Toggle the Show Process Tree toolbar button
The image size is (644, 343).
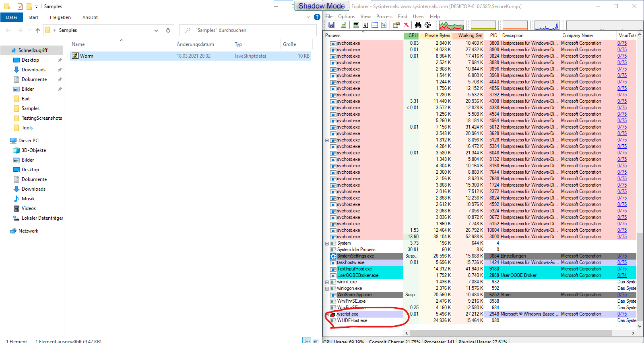point(365,25)
